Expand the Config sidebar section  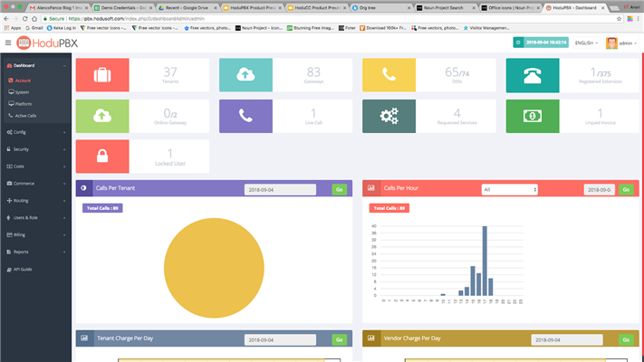pyautogui.click(x=35, y=132)
